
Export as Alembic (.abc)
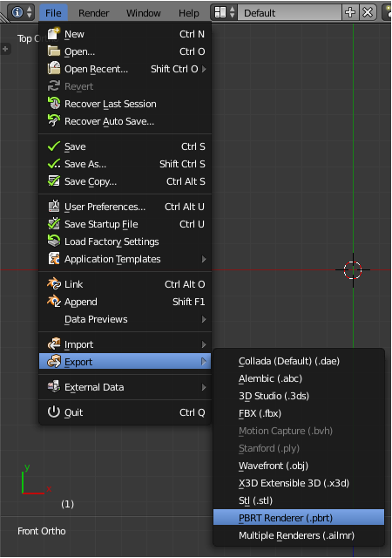pyautogui.click(x=299, y=378)
